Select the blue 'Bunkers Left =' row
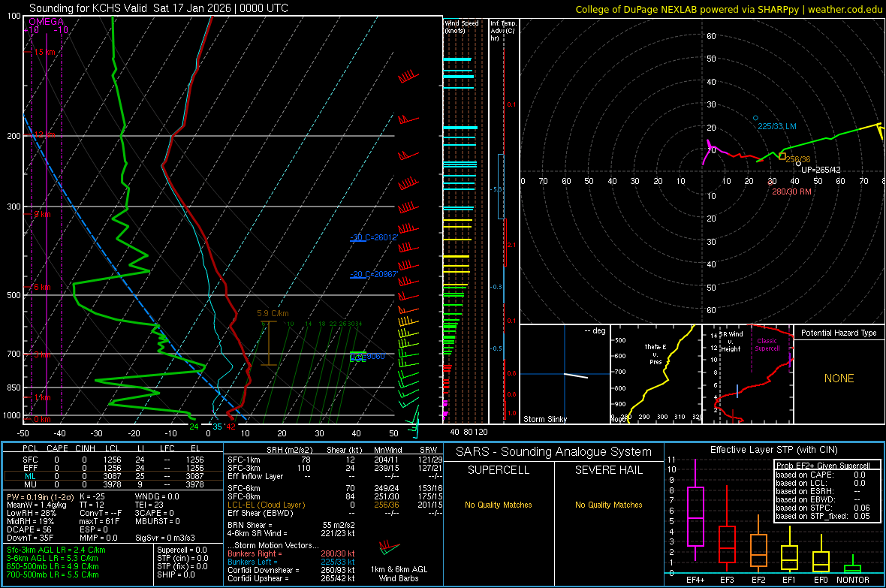Screen dimensions: 886x588 291,562
